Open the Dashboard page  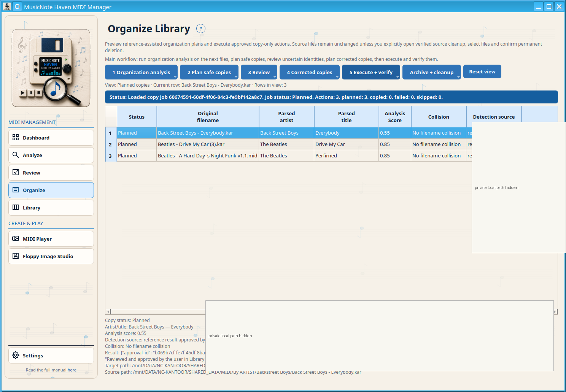pyautogui.click(x=51, y=138)
